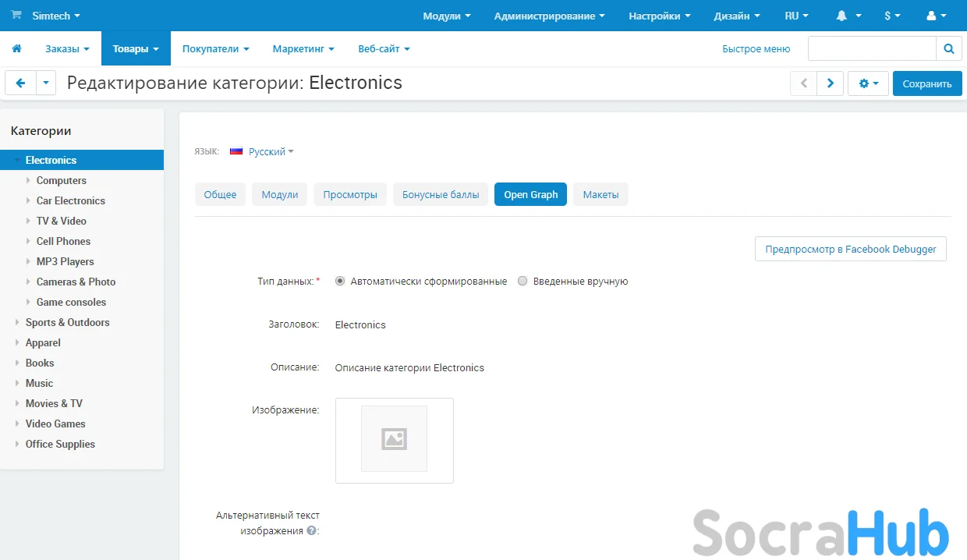This screenshot has height=560, width=967.
Task: Expand the Sports & Outdoors category
Action: pos(18,322)
